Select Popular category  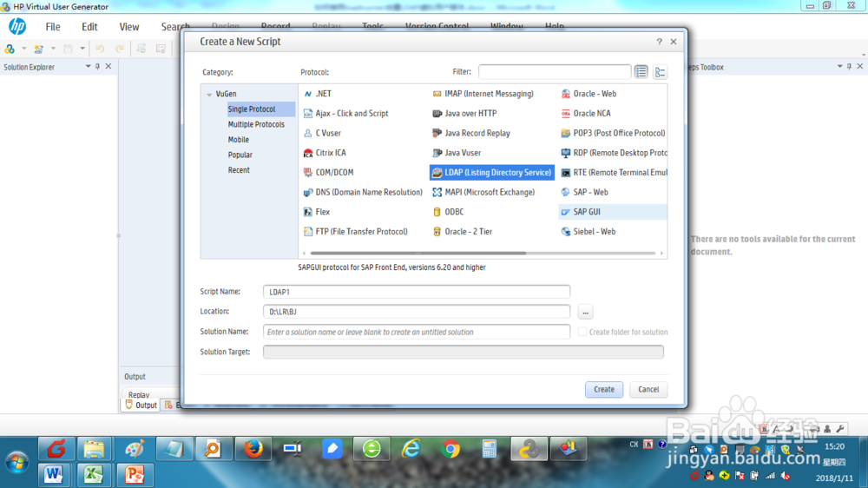tap(240, 155)
